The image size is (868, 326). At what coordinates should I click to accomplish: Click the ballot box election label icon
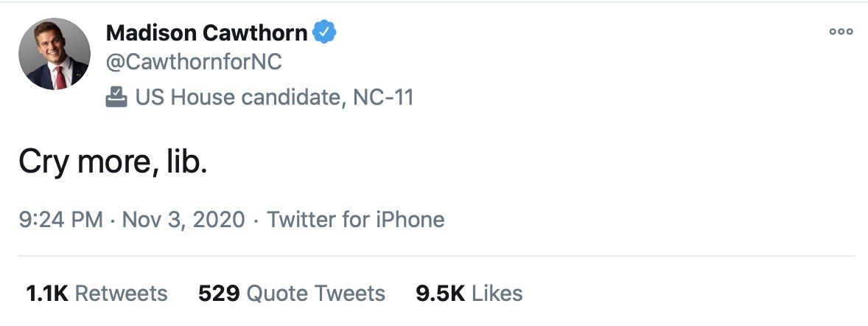pos(116,97)
